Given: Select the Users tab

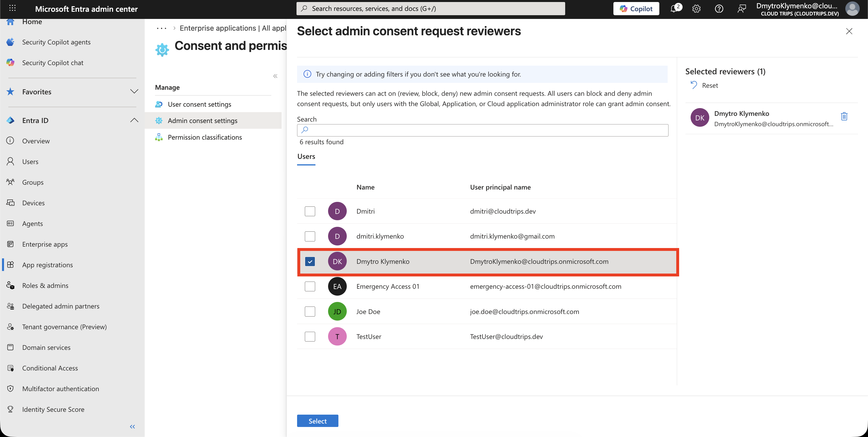Looking at the screenshot, I should point(306,157).
